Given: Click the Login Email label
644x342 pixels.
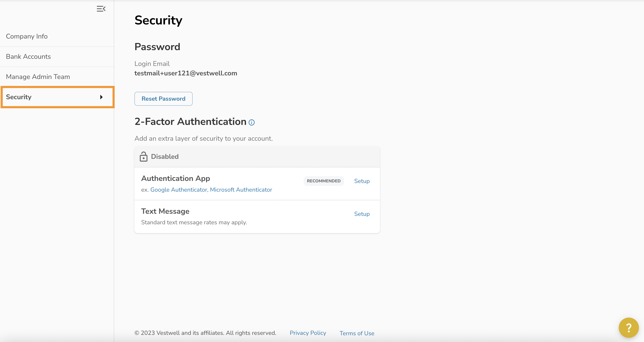Looking at the screenshot, I should pyautogui.click(x=152, y=64).
